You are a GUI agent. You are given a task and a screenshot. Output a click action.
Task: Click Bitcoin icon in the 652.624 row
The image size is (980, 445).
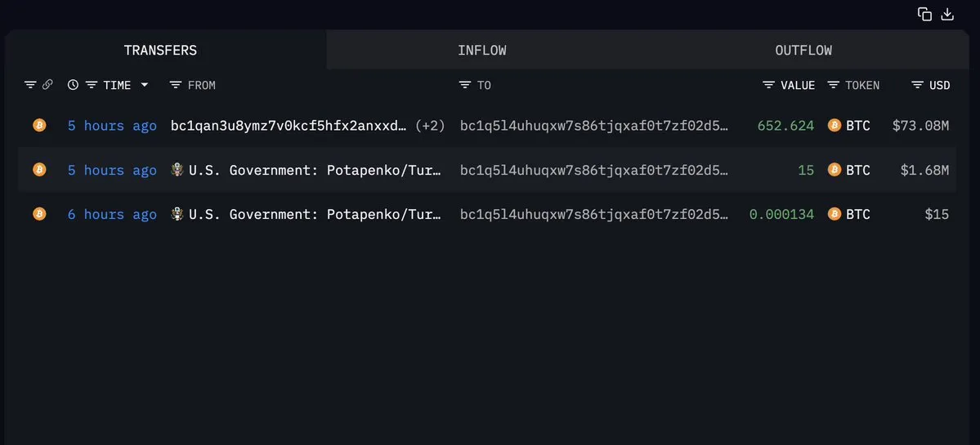[x=39, y=126]
